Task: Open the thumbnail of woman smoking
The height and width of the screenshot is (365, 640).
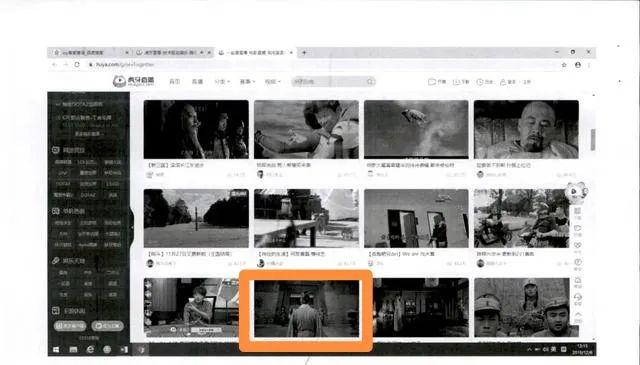Action: click(x=196, y=129)
